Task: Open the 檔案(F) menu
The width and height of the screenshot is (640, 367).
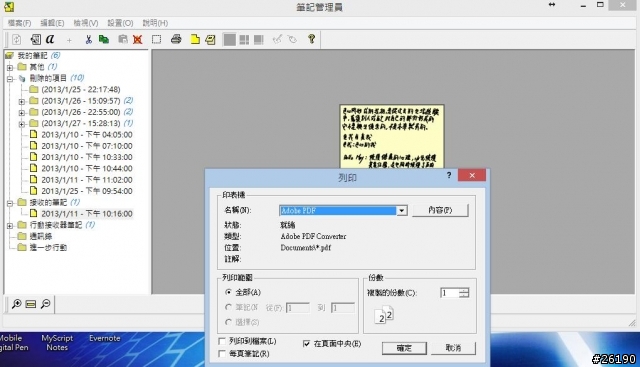Action: click(19, 23)
